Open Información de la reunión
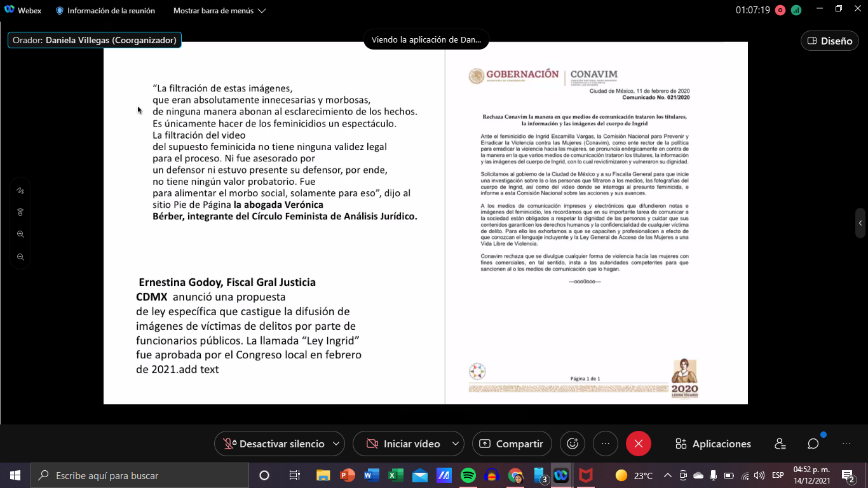 tap(104, 10)
